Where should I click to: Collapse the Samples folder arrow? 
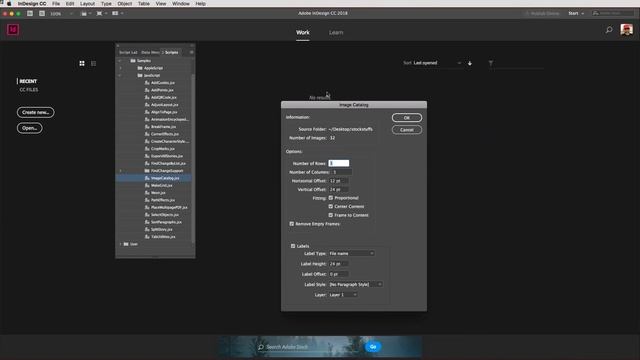(120, 61)
